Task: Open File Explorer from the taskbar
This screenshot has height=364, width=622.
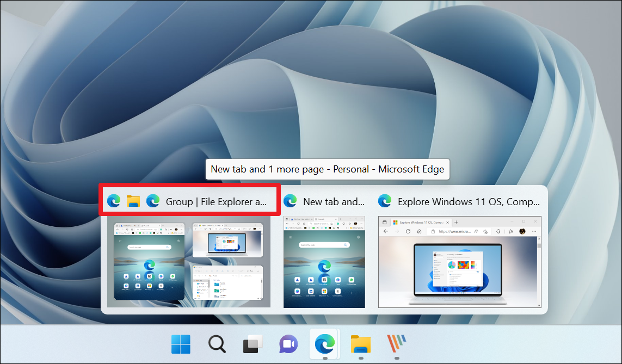Action: pyautogui.click(x=361, y=344)
